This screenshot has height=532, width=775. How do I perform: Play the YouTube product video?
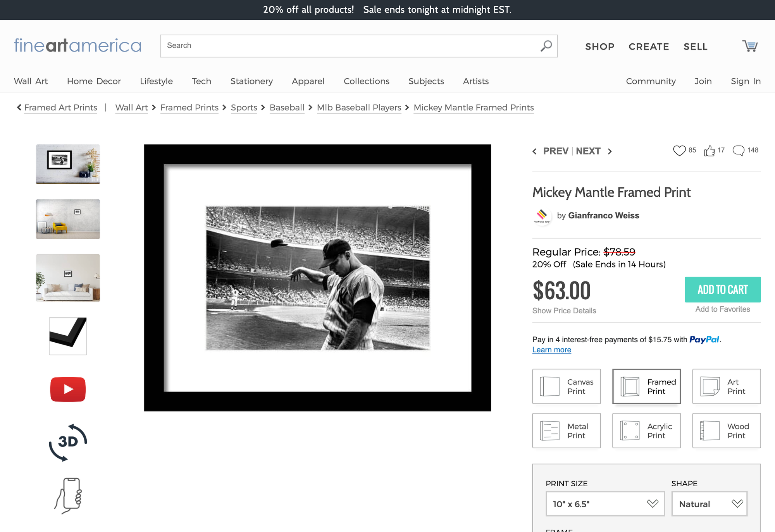(67, 389)
